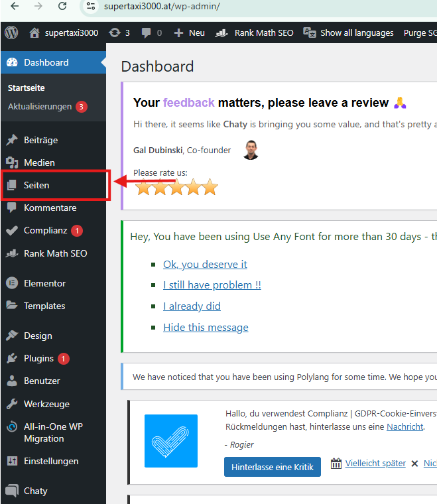Click the X icon next to Vielleicht später
437x504 pixels.
click(x=415, y=464)
